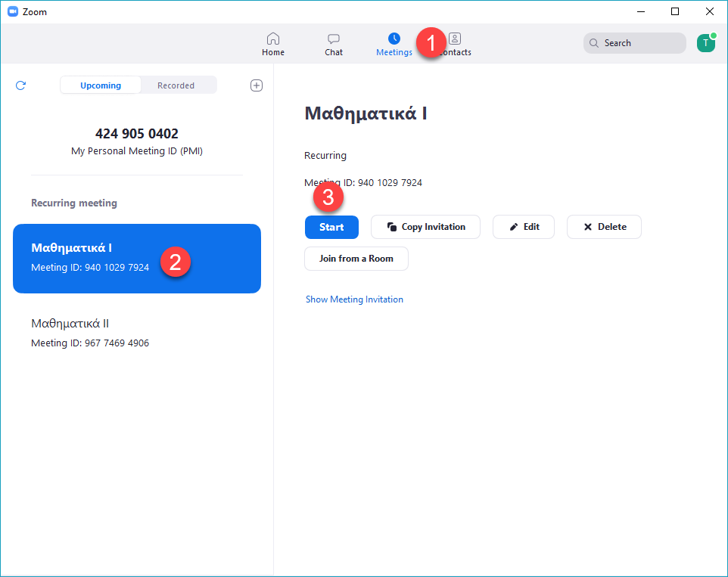
Task: Delete the selected meeting
Action: [x=604, y=227]
